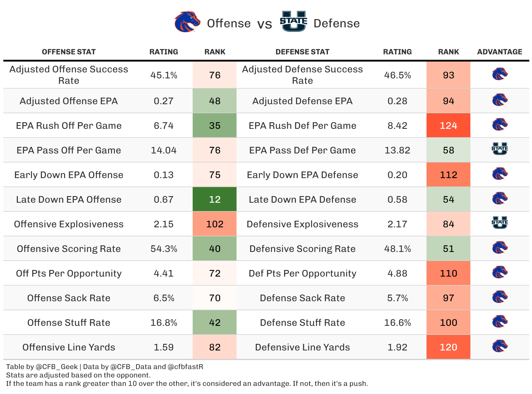The height and width of the screenshot is (394, 532).
Task: Click the red rank 120 Defensive Line Yards cell
Action: 448,347
